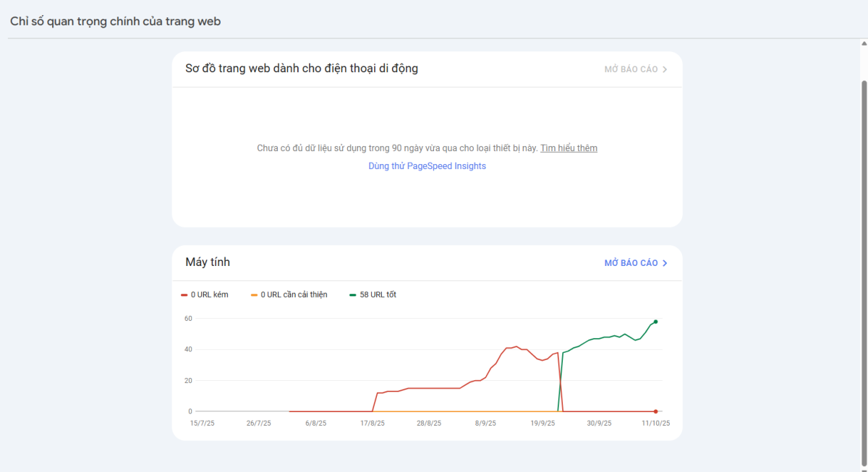868x472 pixels.
Task: Select the '0 URL kém' legend label
Action: click(x=209, y=295)
